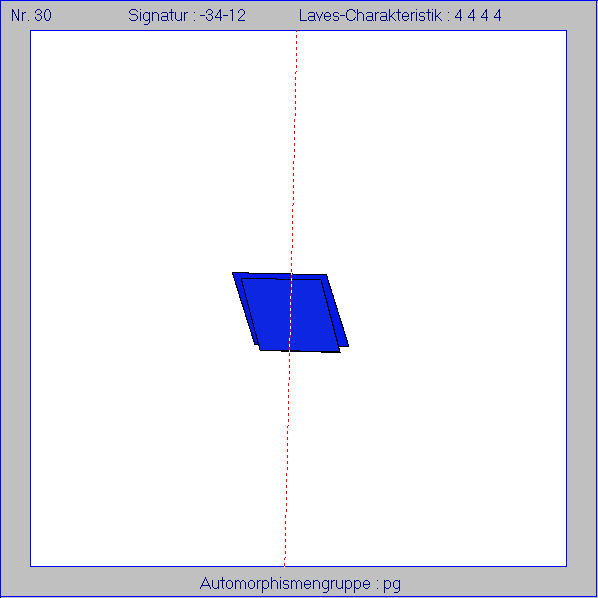Click the red dashed glide axis above the tile
The image size is (598, 598).
[294, 153]
